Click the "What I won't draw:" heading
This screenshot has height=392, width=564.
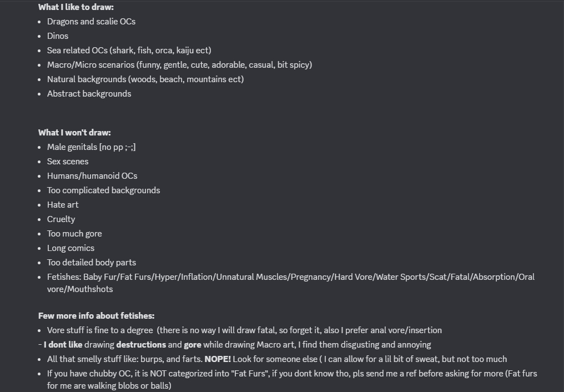(x=74, y=133)
